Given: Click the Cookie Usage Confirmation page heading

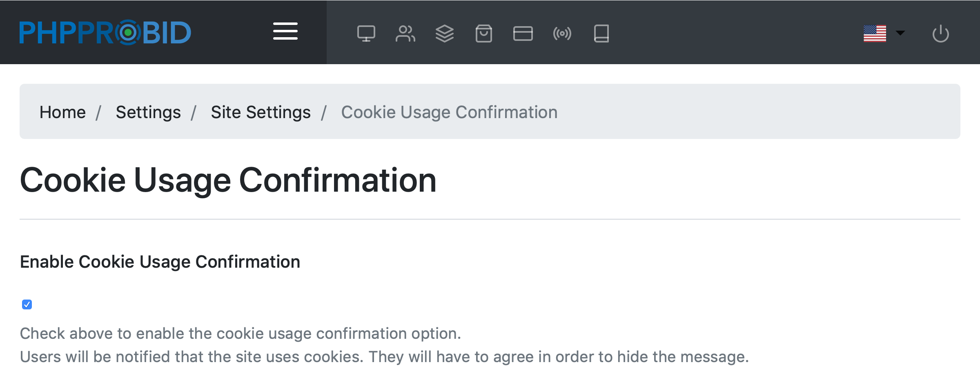Looking at the screenshot, I should (x=228, y=180).
